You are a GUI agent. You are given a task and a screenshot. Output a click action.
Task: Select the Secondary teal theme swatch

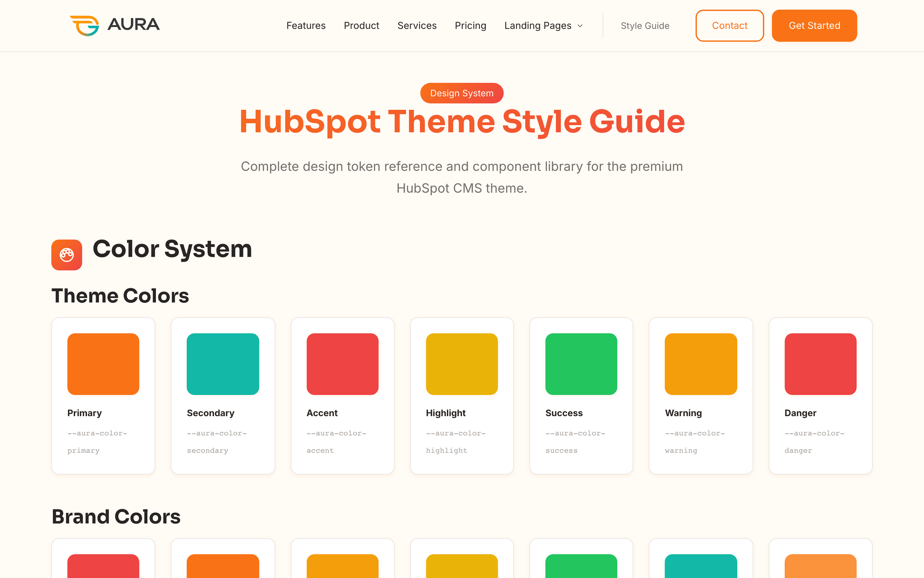(x=223, y=364)
